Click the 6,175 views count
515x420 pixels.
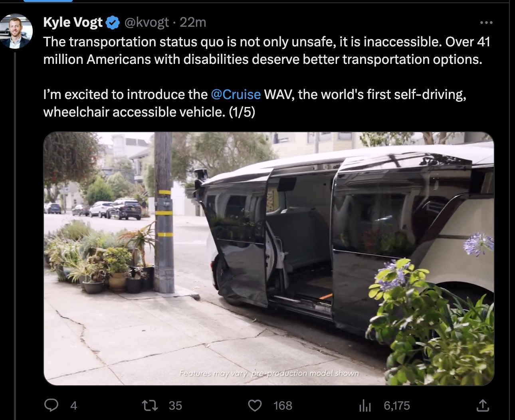[397, 406]
